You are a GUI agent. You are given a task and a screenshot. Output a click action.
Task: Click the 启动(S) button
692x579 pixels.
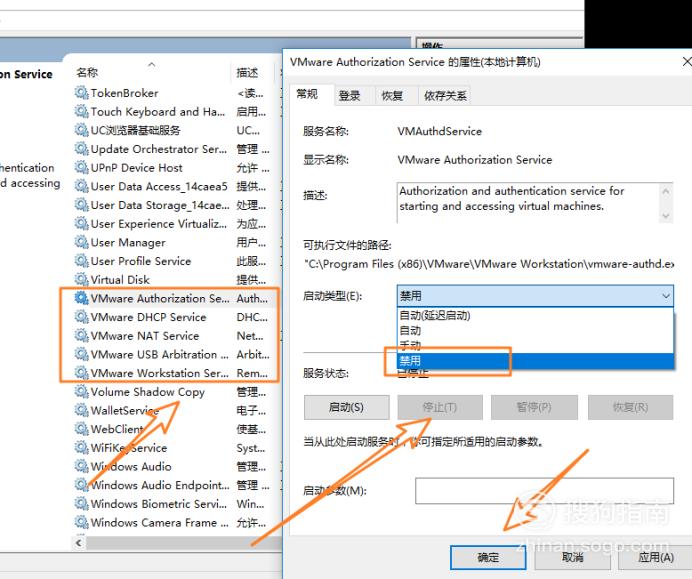tap(346, 407)
